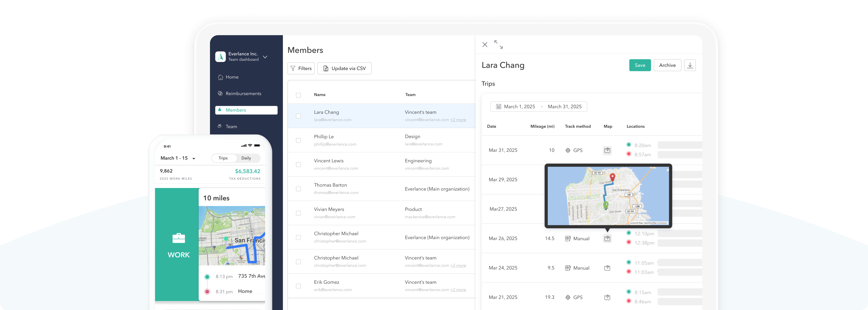
Task: Click Update via CSV button
Action: pos(344,68)
